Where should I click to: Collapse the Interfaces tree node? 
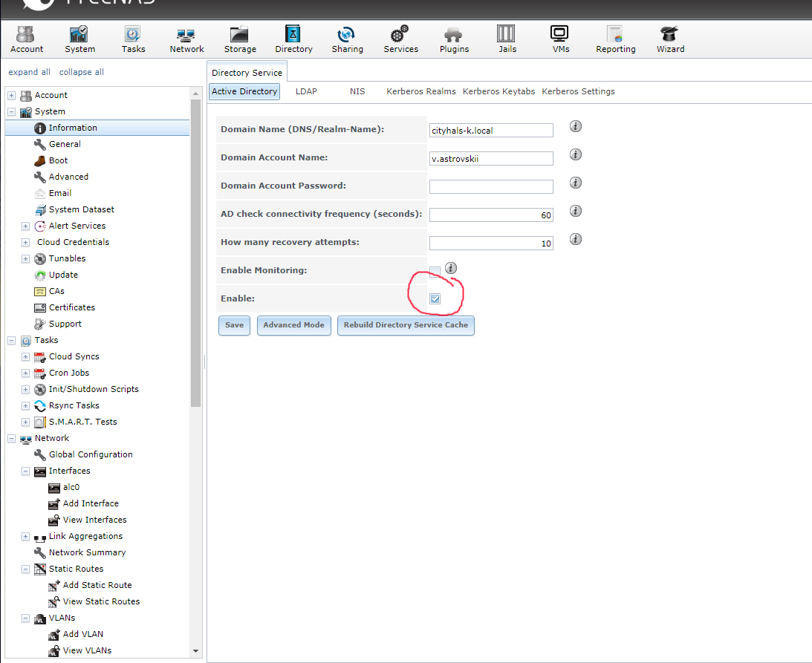[25, 471]
